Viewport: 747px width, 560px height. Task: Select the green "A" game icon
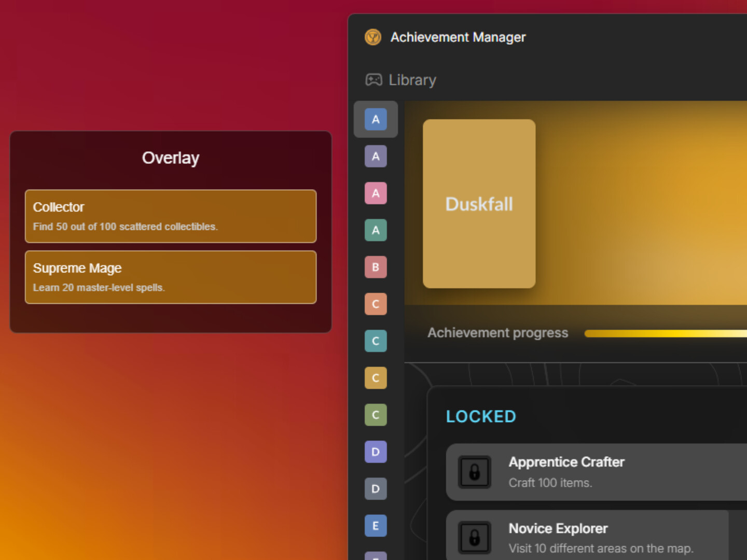click(375, 230)
